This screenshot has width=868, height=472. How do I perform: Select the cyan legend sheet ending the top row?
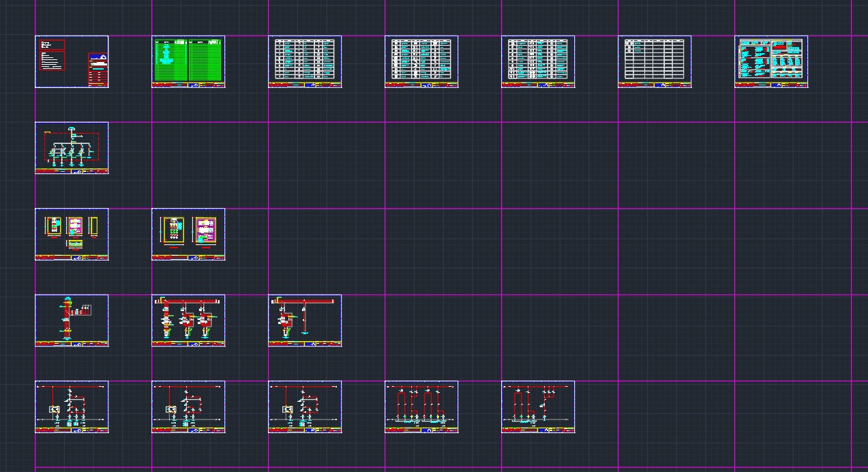pyautogui.click(x=771, y=61)
